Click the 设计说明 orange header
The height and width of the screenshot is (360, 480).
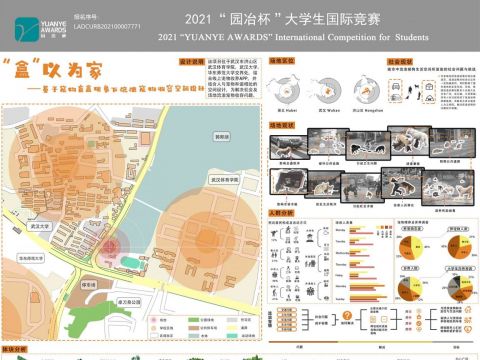pos(192,62)
